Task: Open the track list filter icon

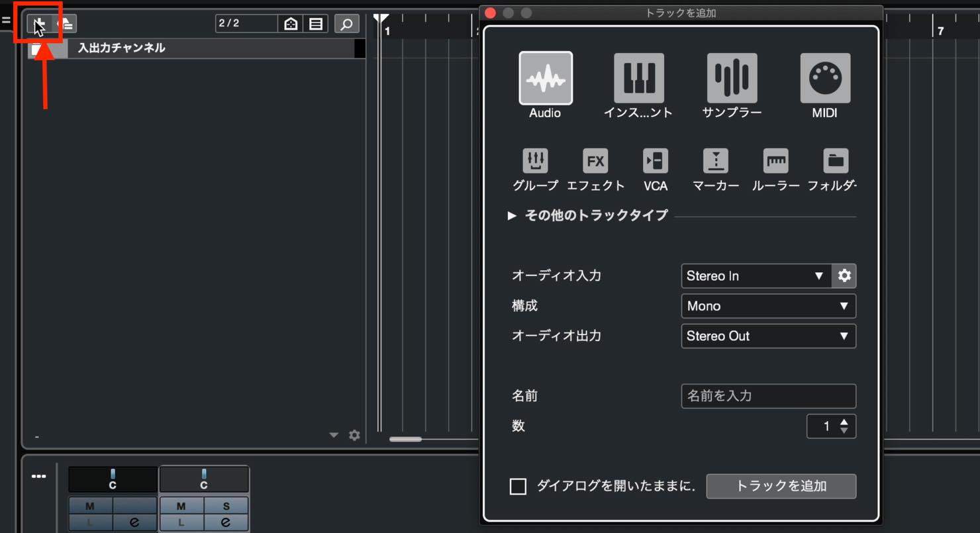Action: pos(317,24)
